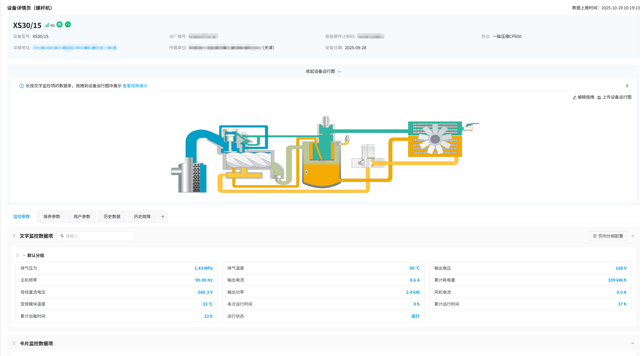Click the drag handle beside 默认分组
This screenshot has width=644, height=356.
click(17, 255)
